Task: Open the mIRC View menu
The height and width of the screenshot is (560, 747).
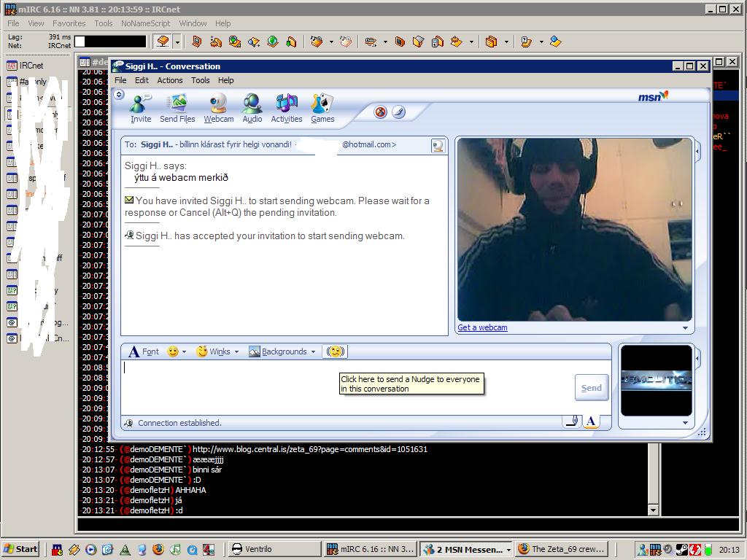Action: point(36,23)
